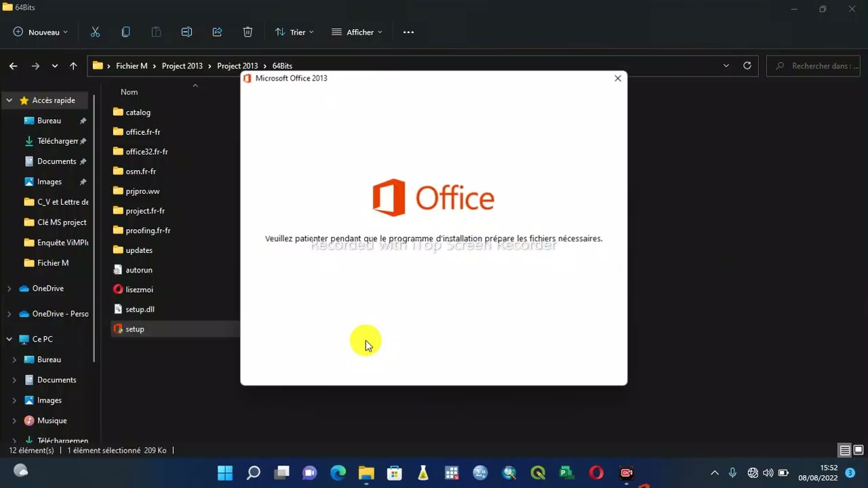
Task: Go up one folder level arrow
Action: (x=73, y=66)
